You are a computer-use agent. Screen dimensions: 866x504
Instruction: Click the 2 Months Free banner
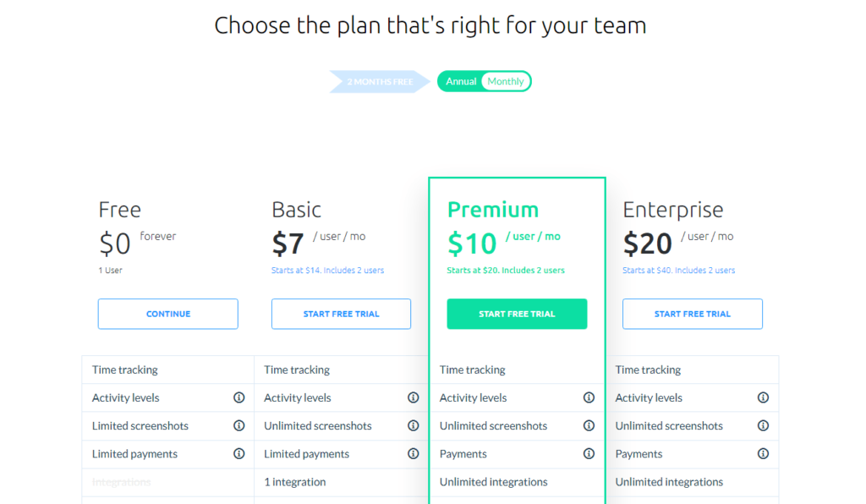click(x=380, y=82)
